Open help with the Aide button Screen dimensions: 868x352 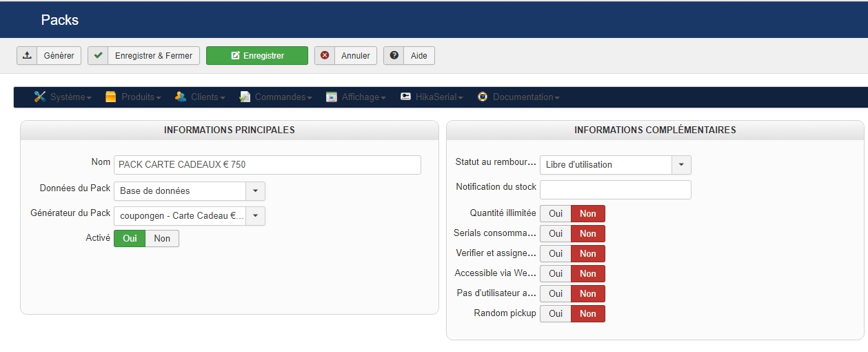tap(409, 56)
